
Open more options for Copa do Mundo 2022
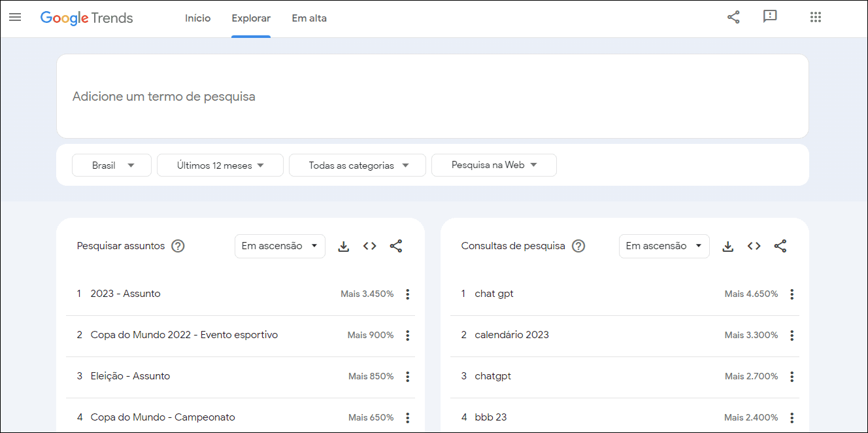point(408,336)
